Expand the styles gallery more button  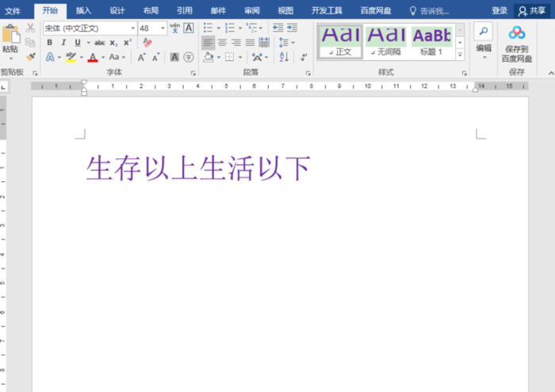coord(460,55)
